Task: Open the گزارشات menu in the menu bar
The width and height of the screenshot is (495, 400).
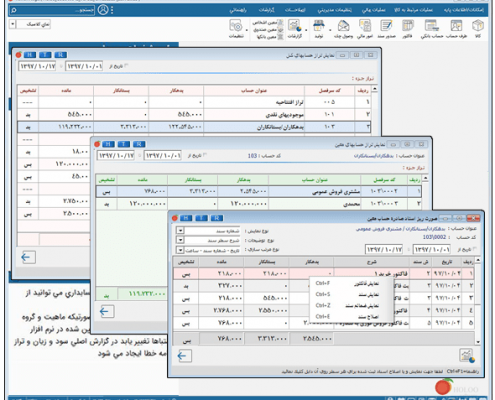Action: tap(267, 10)
